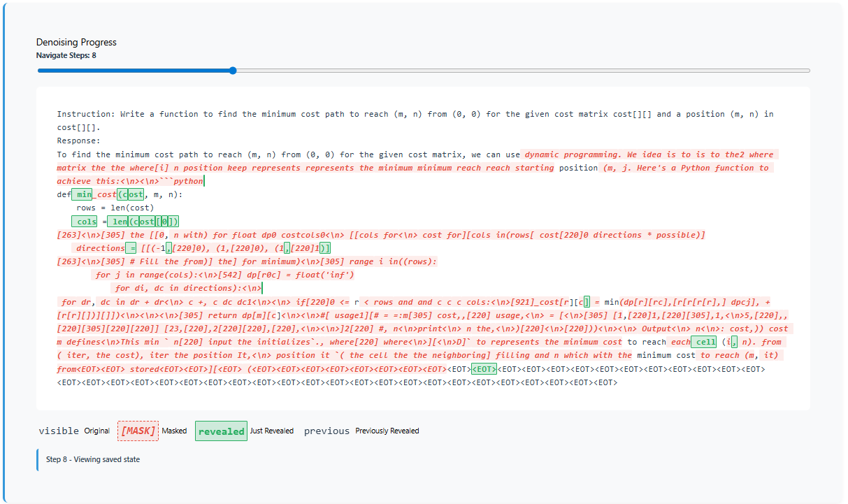Click the "rows = len(cost)" code line

(115, 208)
